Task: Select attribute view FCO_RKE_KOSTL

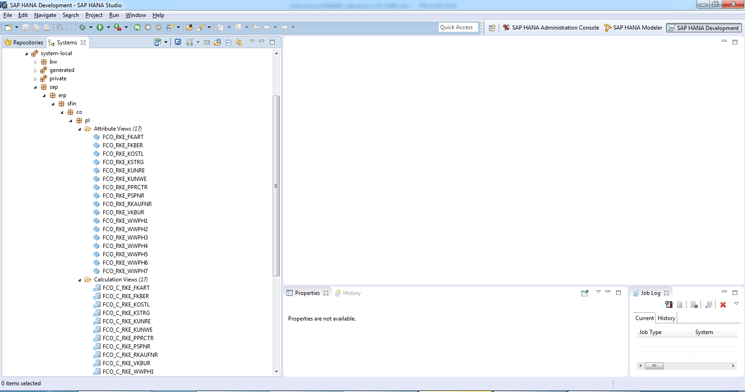Action: coord(123,154)
